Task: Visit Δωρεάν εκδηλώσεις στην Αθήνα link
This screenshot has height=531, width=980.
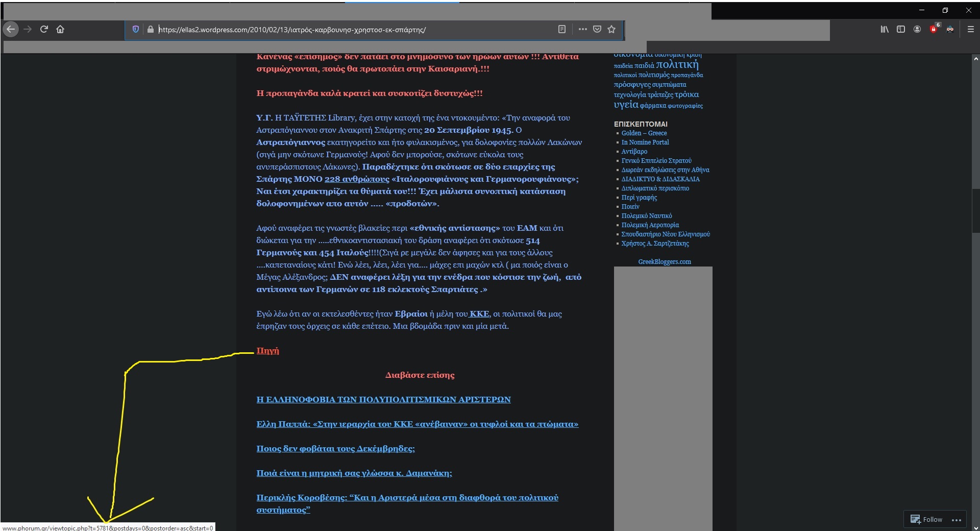Action: [x=665, y=170]
